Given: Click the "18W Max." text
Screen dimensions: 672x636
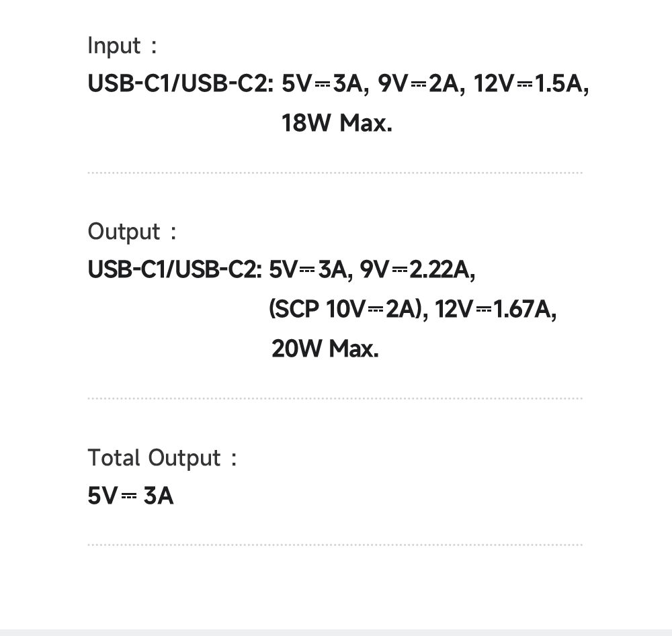Looking at the screenshot, I should [336, 123].
